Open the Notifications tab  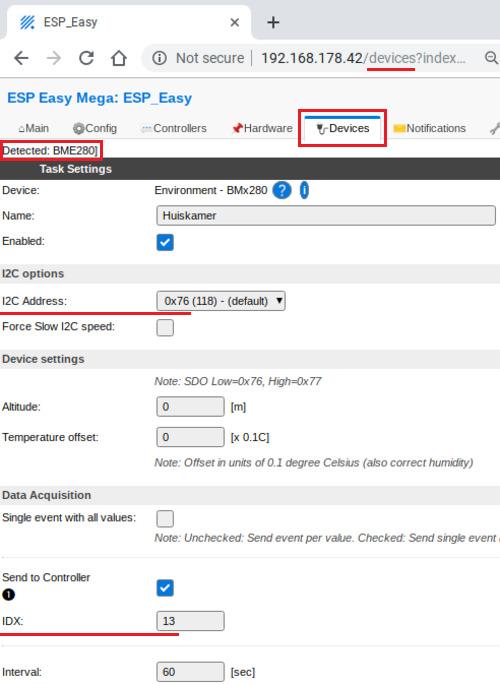[x=430, y=128]
